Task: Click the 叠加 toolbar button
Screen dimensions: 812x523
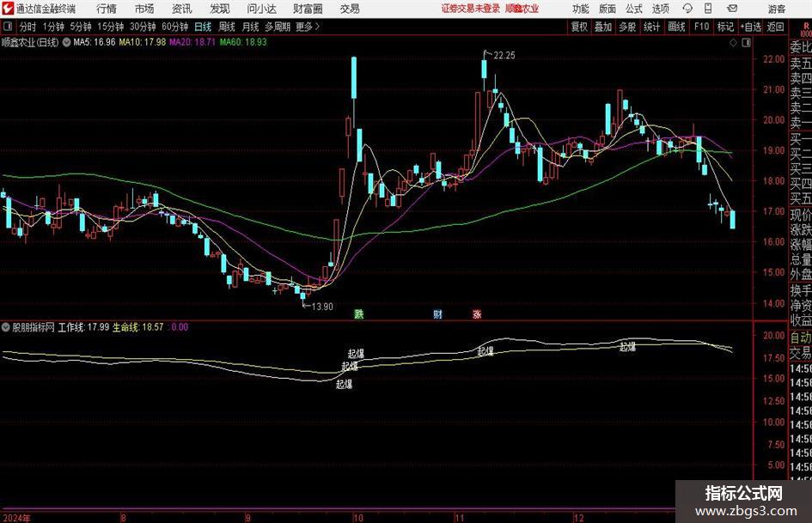Action: click(x=603, y=27)
